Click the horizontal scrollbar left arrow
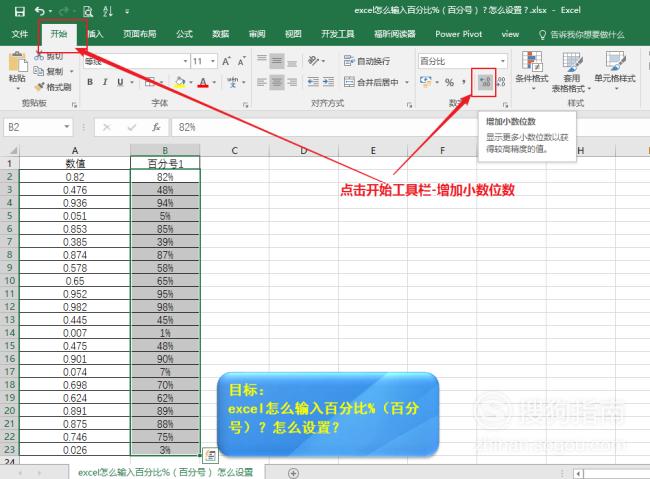650x479 pixels. [578, 473]
